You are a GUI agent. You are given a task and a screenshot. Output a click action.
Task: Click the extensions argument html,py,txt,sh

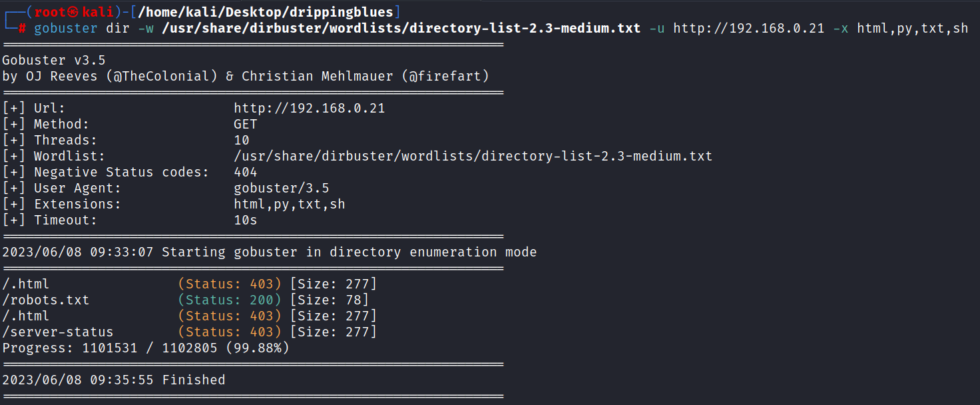(x=913, y=28)
